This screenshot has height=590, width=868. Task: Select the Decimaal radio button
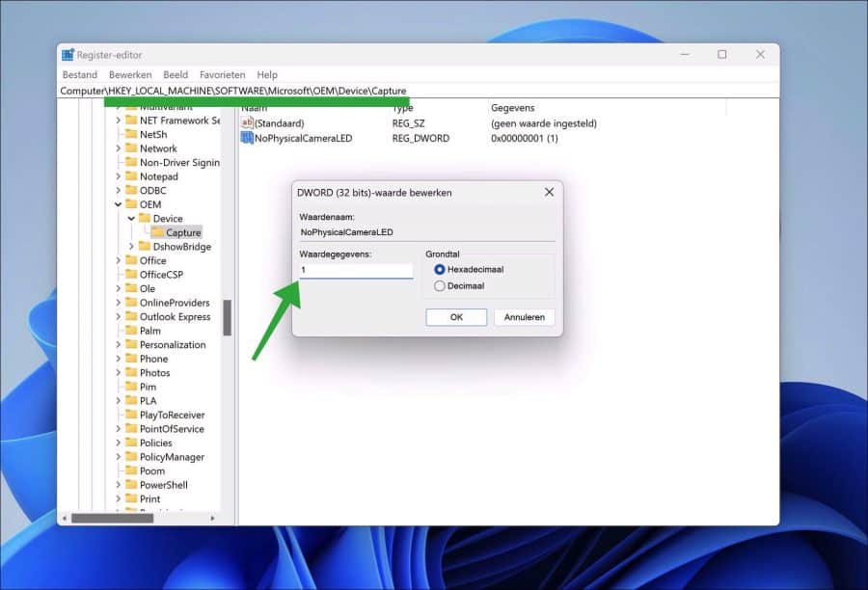440,286
